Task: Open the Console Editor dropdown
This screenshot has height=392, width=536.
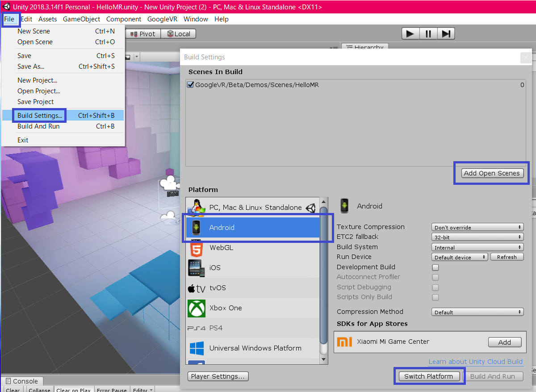Action: coord(143,390)
